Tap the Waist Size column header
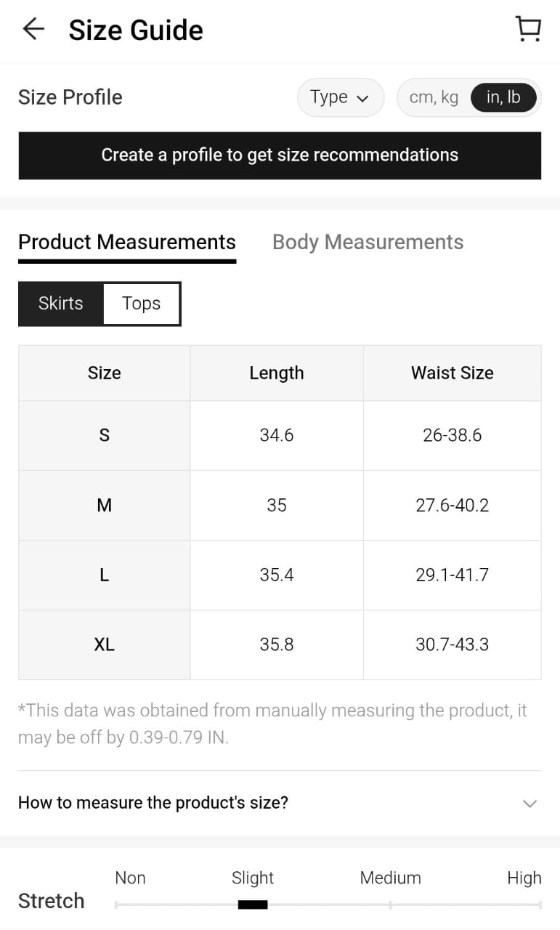The image size is (560, 930). tap(452, 373)
